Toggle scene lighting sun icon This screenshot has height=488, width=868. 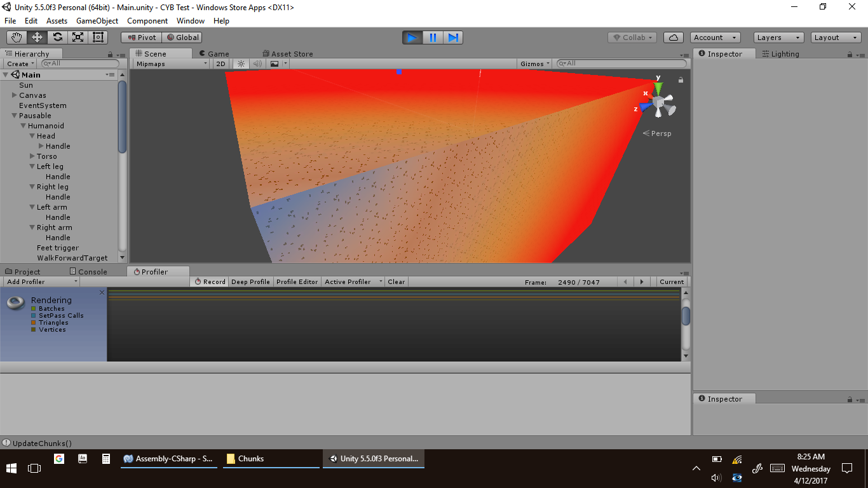click(x=241, y=64)
